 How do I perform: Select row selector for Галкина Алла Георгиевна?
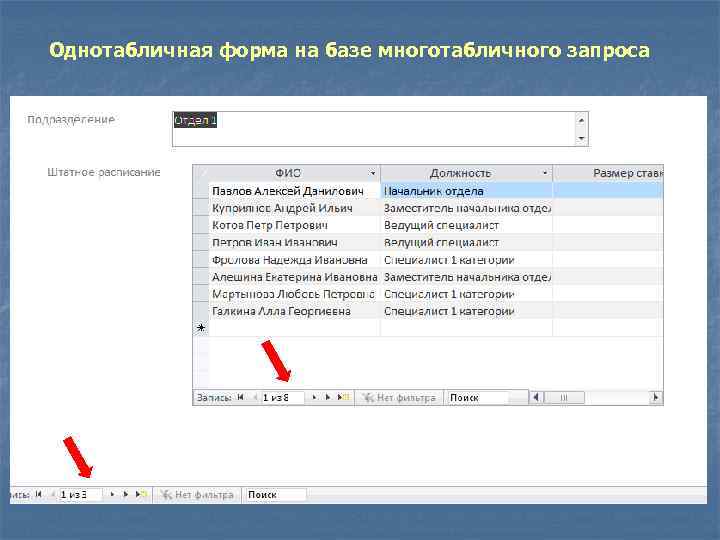[x=201, y=311]
